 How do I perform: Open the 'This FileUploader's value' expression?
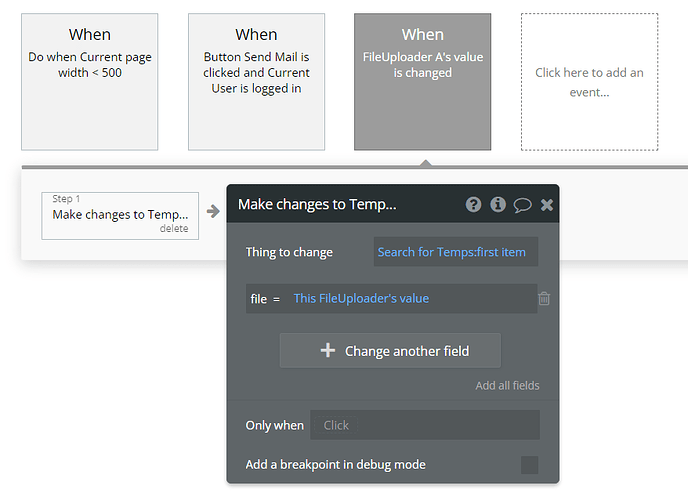(361, 298)
